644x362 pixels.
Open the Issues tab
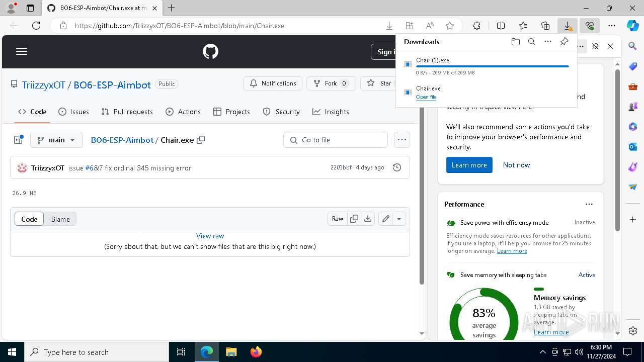coord(73,112)
